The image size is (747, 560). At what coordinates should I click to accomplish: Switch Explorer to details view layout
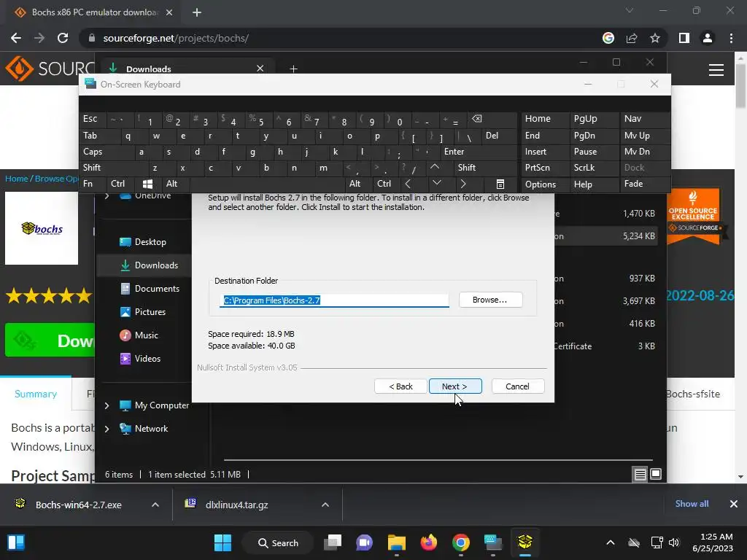(640, 474)
